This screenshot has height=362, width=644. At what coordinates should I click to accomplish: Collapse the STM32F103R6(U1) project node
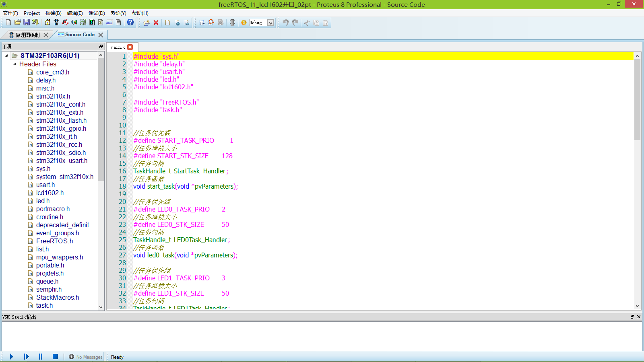click(x=6, y=56)
